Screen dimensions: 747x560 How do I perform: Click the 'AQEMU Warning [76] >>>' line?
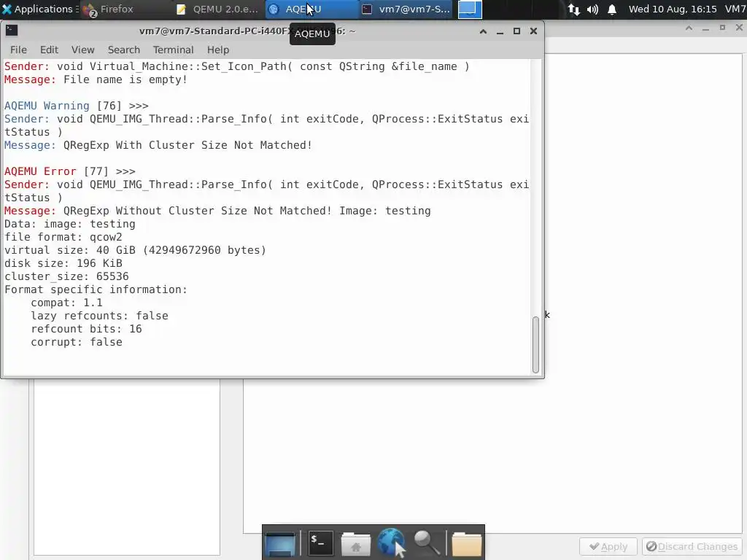point(76,106)
